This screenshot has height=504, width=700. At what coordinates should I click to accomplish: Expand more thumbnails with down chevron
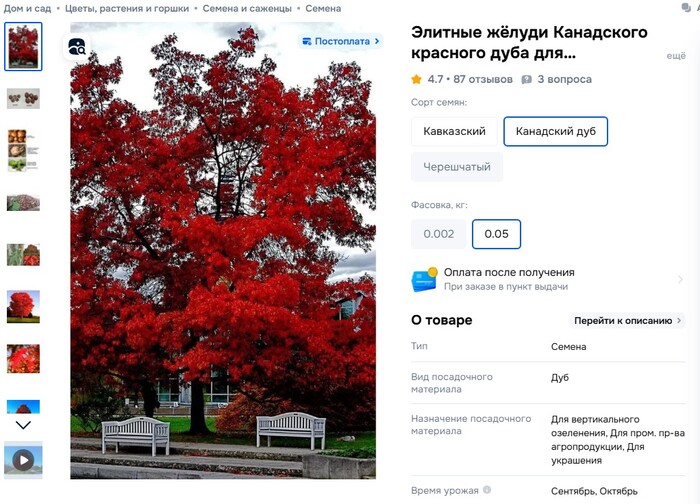pos(23,425)
